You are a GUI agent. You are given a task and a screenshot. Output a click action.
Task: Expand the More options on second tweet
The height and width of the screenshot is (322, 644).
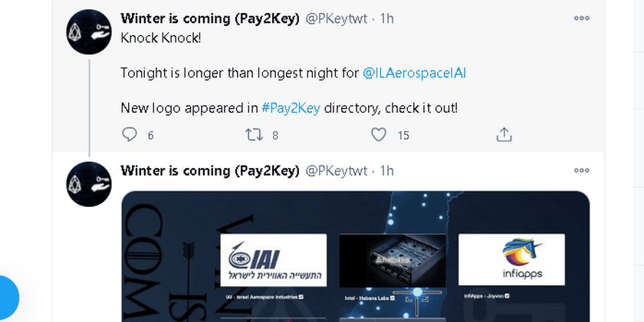[582, 170]
